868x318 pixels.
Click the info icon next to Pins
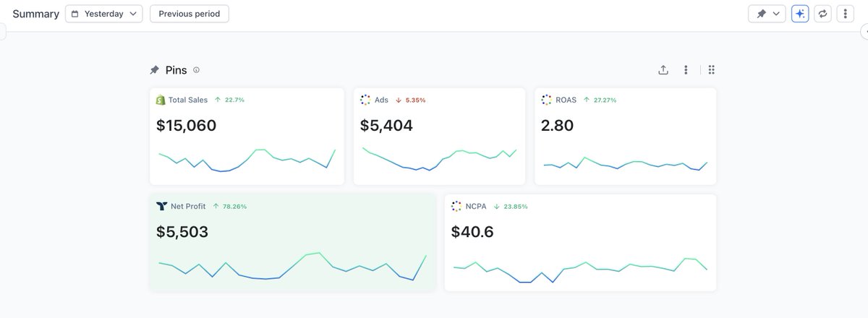coord(196,70)
